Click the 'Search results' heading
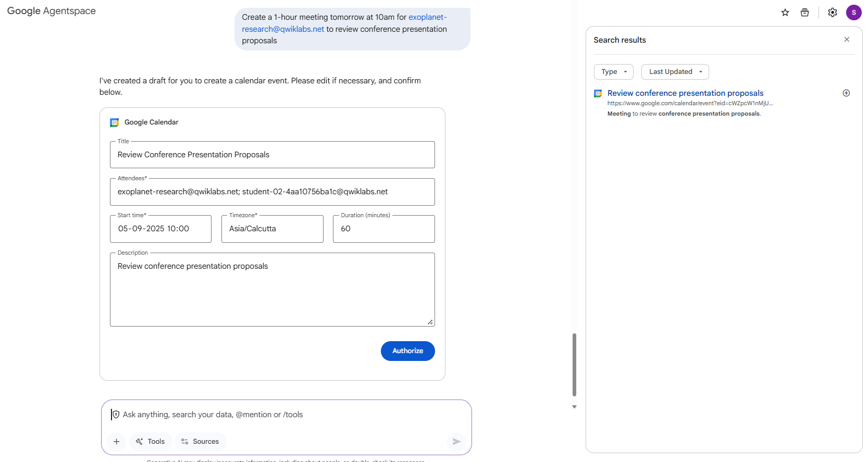This screenshot has height=462, width=868. tap(619, 40)
